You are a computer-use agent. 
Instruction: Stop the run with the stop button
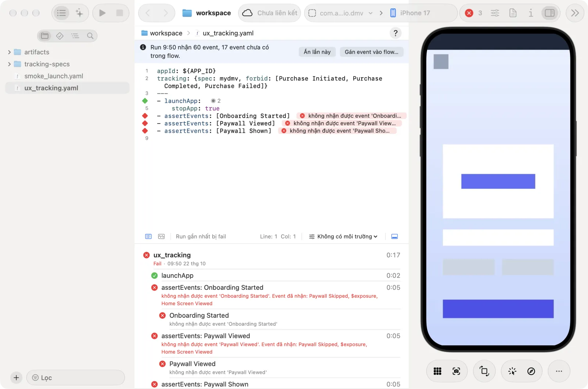click(119, 13)
